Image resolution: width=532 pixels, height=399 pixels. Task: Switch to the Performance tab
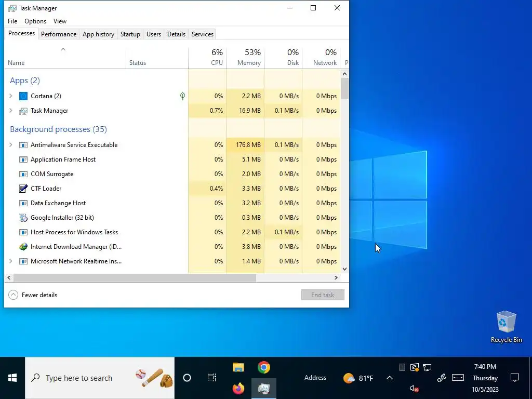coord(59,34)
